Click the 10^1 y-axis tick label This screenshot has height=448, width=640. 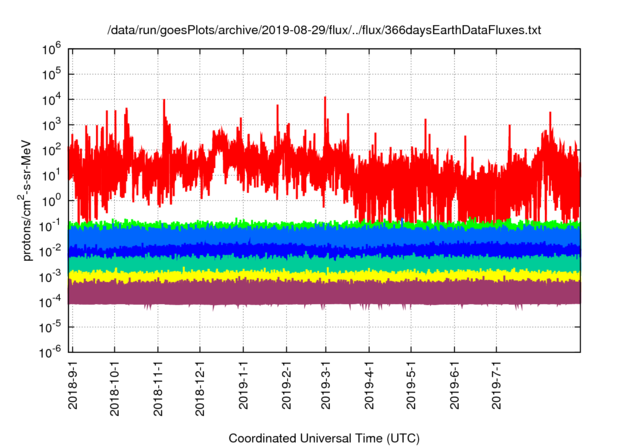(51, 175)
